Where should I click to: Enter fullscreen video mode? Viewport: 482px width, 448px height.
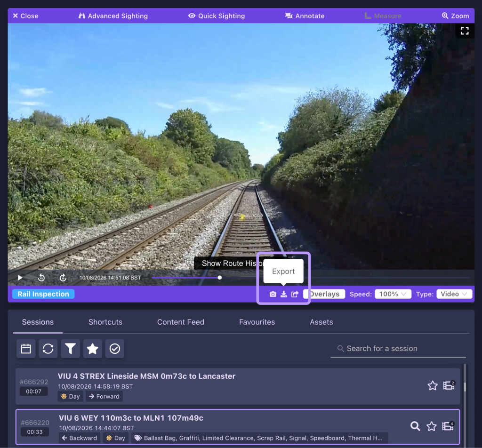pyautogui.click(x=465, y=31)
